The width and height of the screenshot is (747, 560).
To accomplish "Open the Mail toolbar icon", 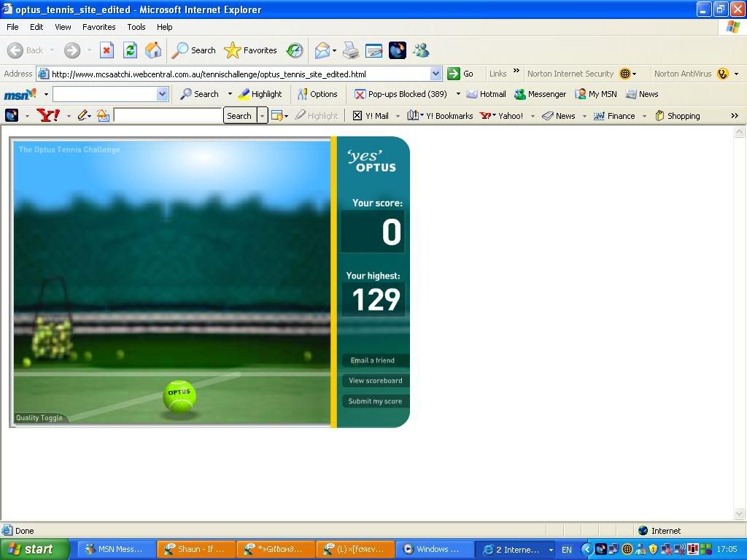I will pos(322,50).
